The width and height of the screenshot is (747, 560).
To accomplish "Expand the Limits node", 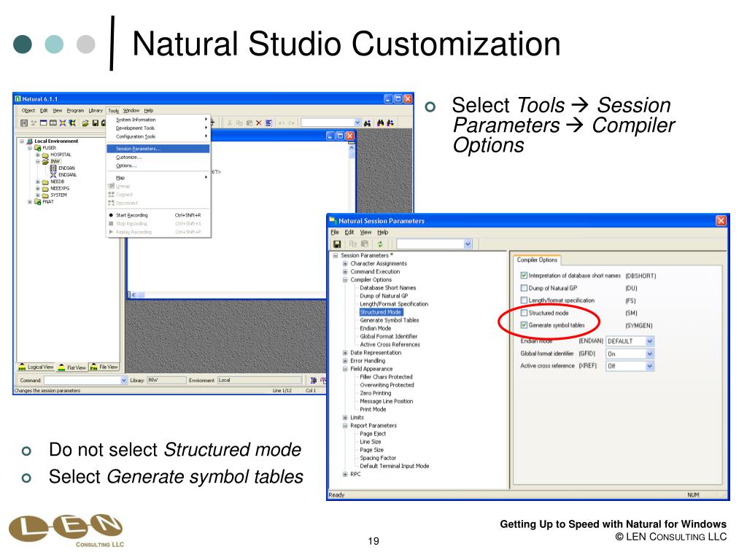I will (x=345, y=418).
